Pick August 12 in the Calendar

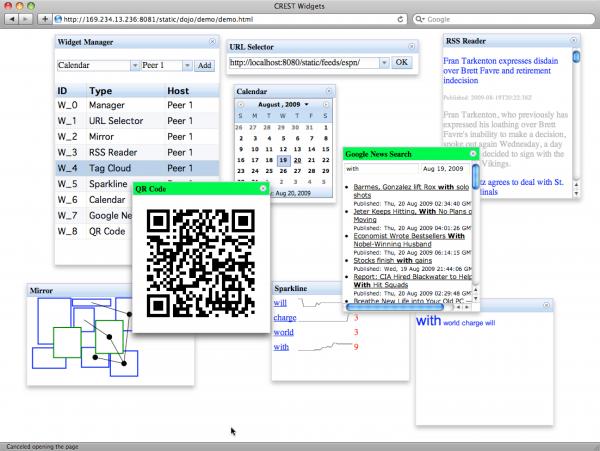(x=283, y=149)
